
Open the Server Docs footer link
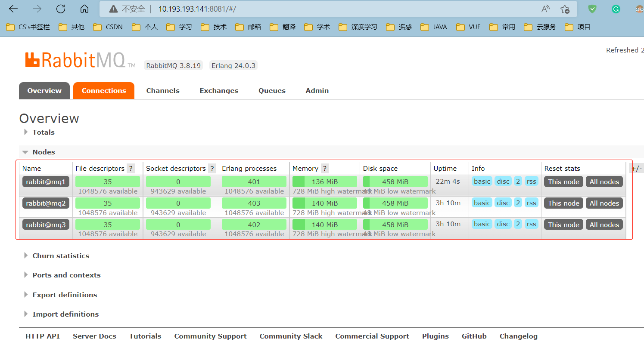95,336
